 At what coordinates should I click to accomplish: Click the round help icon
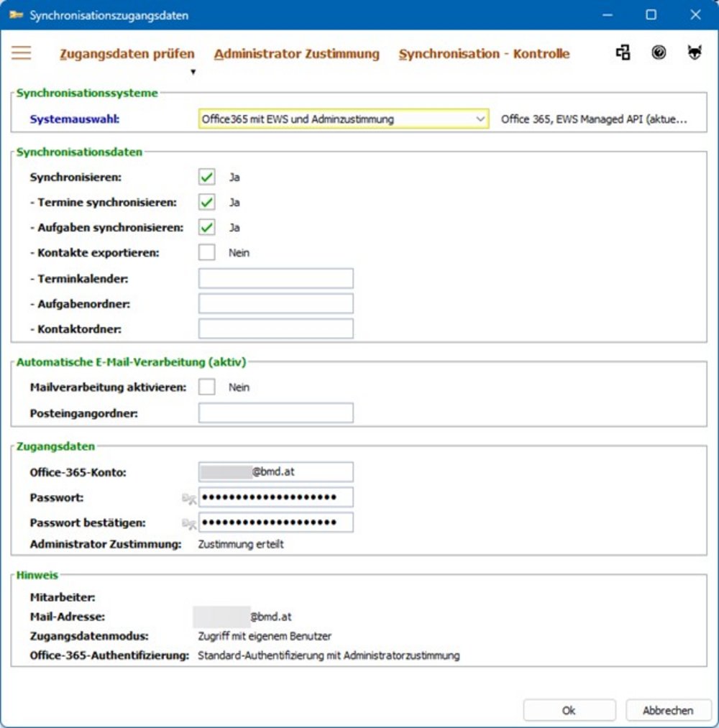tap(659, 53)
